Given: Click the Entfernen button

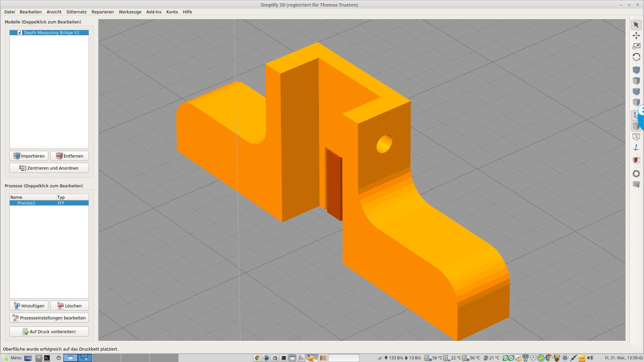Looking at the screenshot, I should coord(69,156).
